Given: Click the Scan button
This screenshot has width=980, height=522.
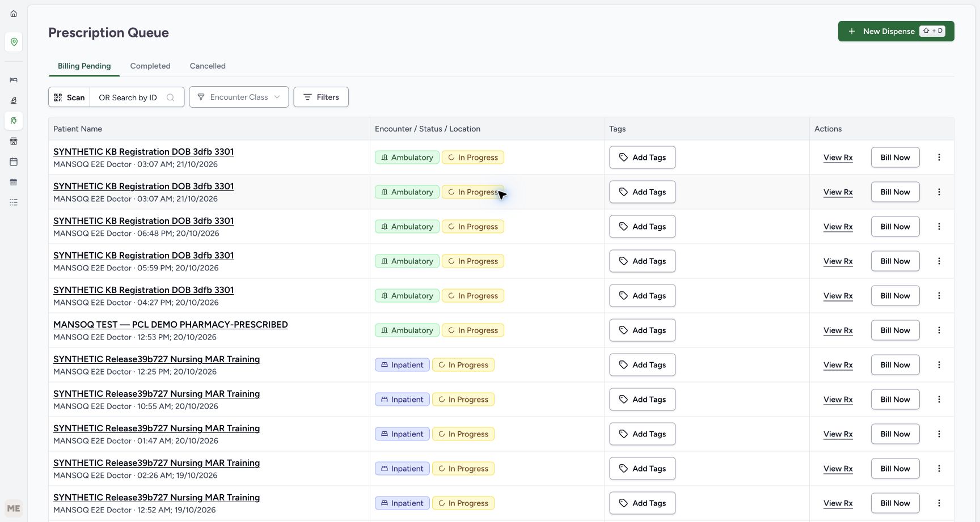Looking at the screenshot, I should (69, 97).
